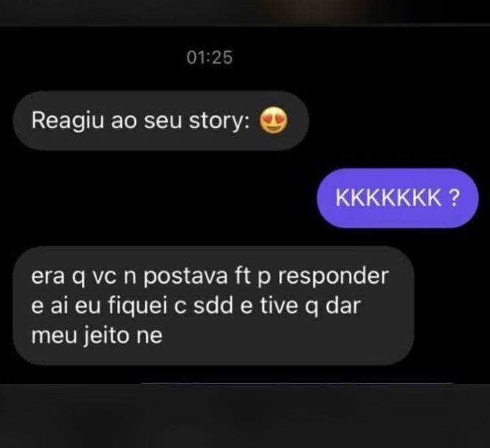
Task: Click the question mark in the purple bubble
Action: click(x=454, y=198)
